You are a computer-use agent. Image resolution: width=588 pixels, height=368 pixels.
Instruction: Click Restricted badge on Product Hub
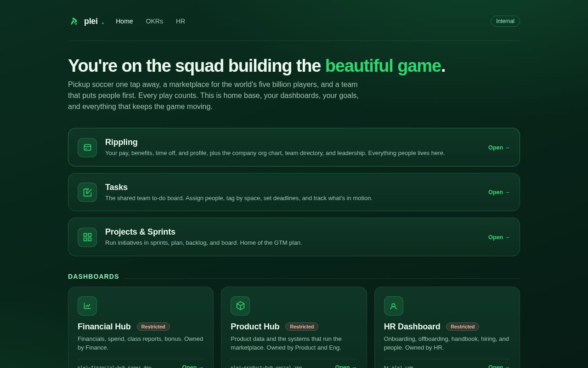[x=302, y=327]
